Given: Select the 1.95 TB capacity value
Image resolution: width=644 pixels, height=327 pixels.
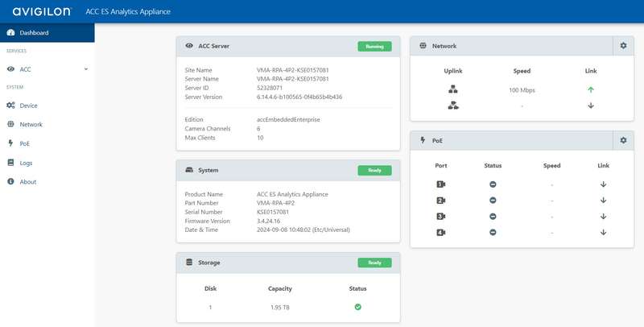Looking at the screenshot, I should [x=279, y=308].
